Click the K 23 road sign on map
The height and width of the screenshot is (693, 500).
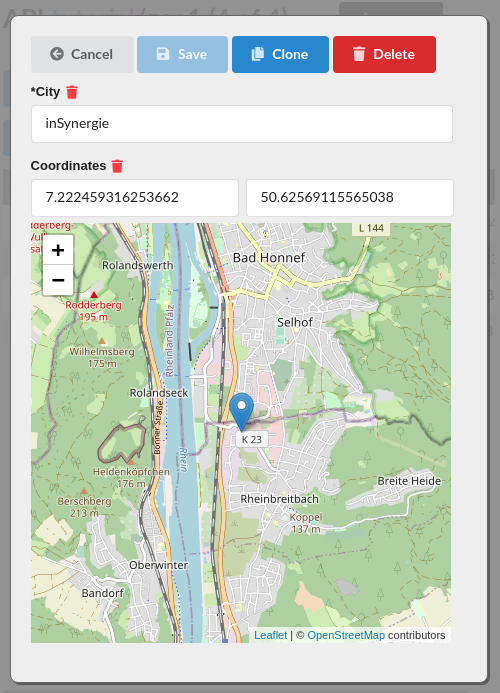252,439
